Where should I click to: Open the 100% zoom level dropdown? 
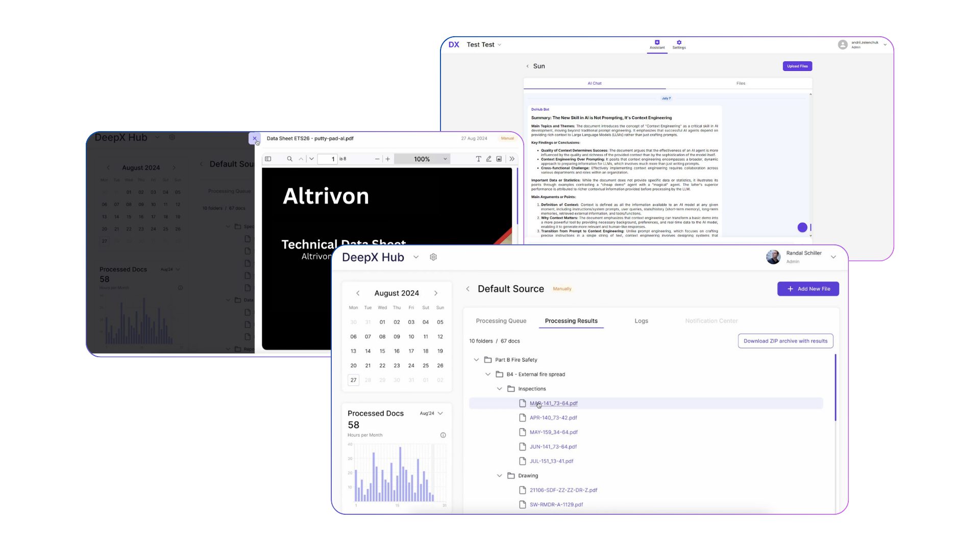[x=423, y=159]
